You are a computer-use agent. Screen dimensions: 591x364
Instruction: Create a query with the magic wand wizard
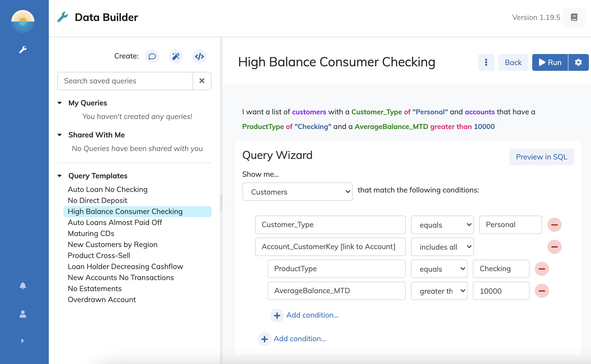pos(176,56)
